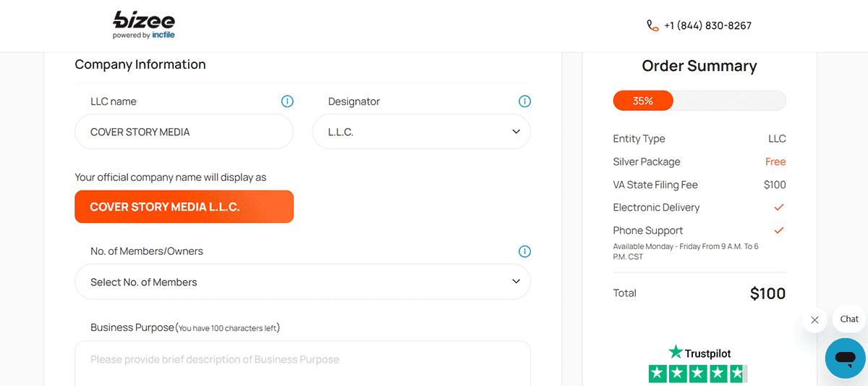Click the Entity Type label
Viewport: 868px width, 386px height.
[639, 138]
